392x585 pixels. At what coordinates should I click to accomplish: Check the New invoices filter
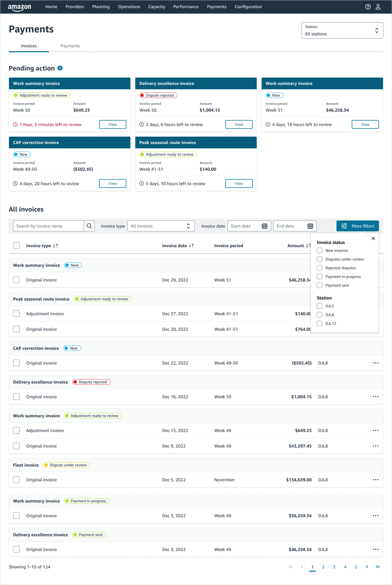pyautogui.click(x=320, y=250)
